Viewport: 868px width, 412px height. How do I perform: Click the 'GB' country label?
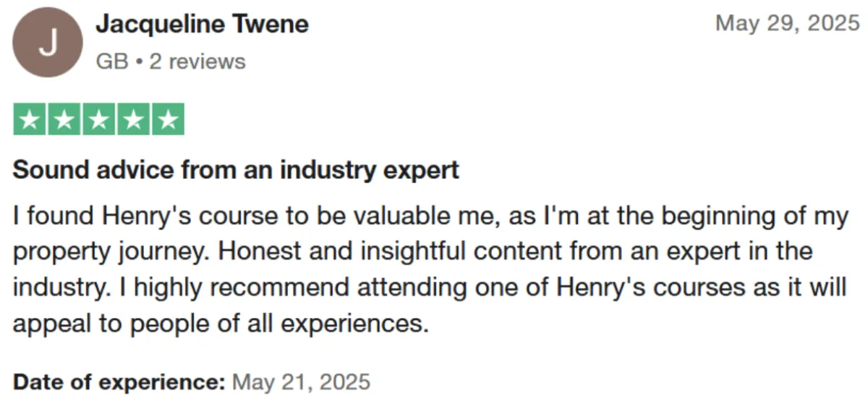pyautogui.click(x=112, y=62)
